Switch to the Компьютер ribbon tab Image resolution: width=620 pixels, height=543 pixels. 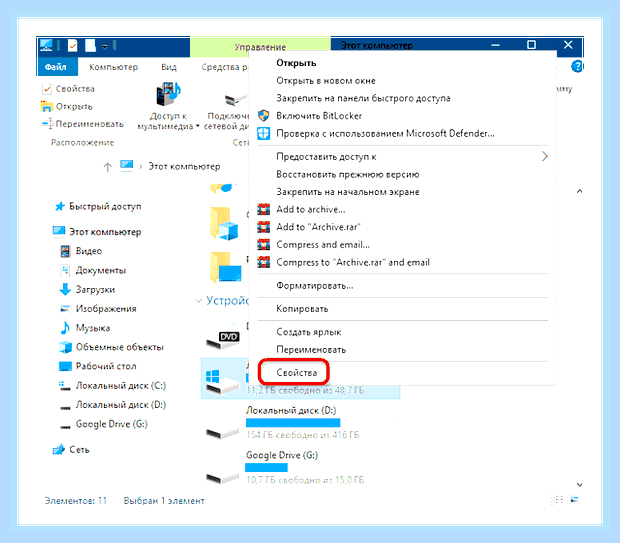coord(113,67)
